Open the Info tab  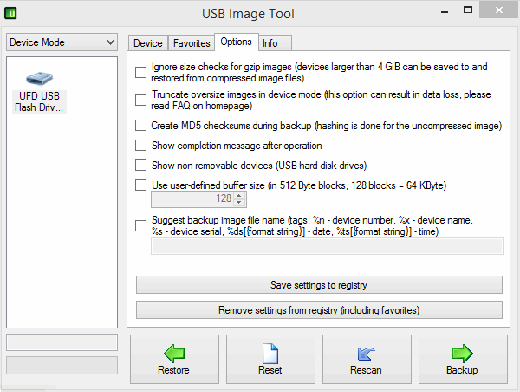(x=275, y=43)
